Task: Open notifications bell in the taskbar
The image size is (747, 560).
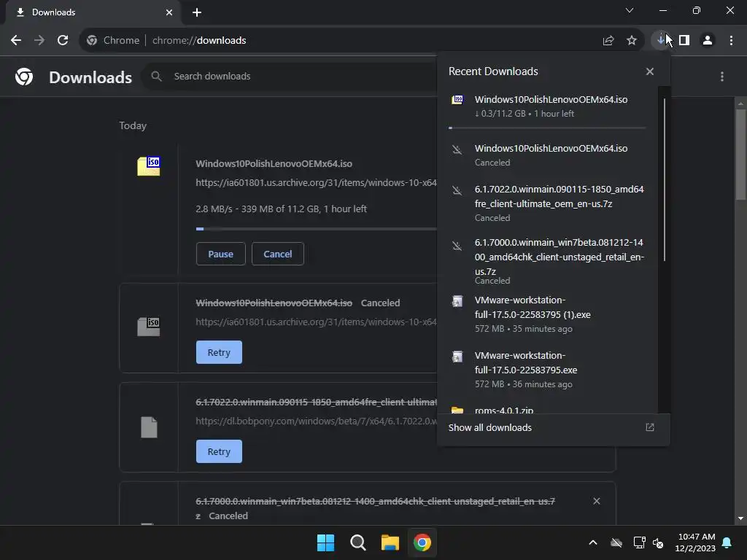Action: [727, 542]
